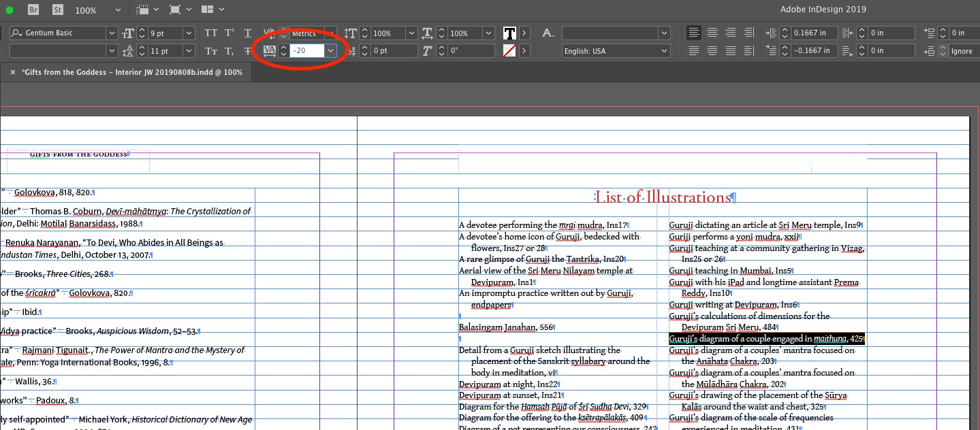Expand the Gentium Basic font family dropdown arrow

click(112, 33)
